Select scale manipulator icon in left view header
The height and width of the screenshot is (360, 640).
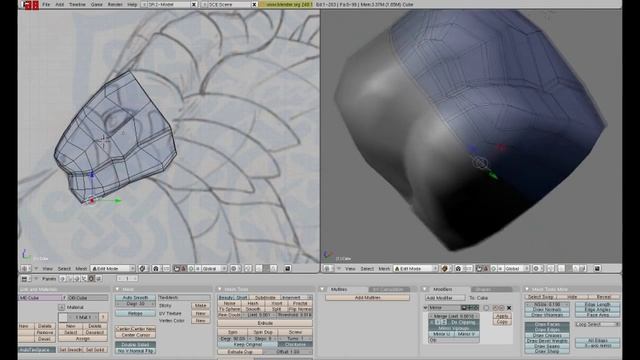click(198, 269)
